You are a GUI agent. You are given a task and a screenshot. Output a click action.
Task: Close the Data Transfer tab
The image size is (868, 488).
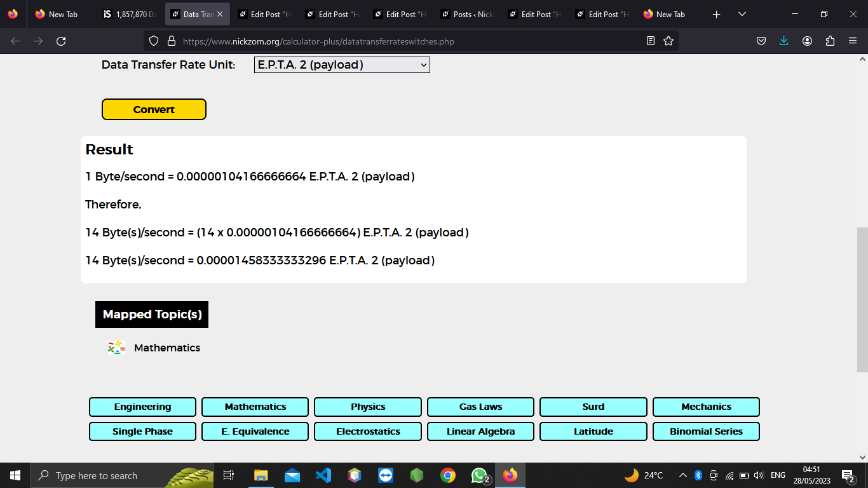[x=220, y=14]
